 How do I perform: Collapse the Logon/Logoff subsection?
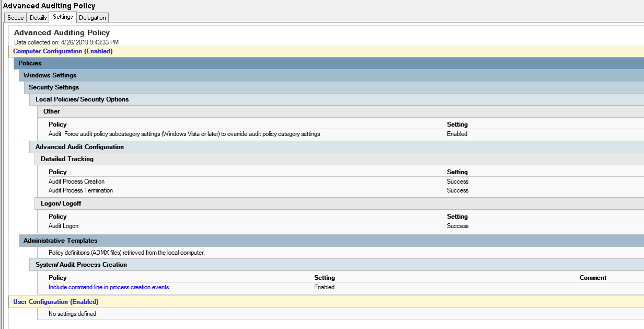[x=61, y=203]
